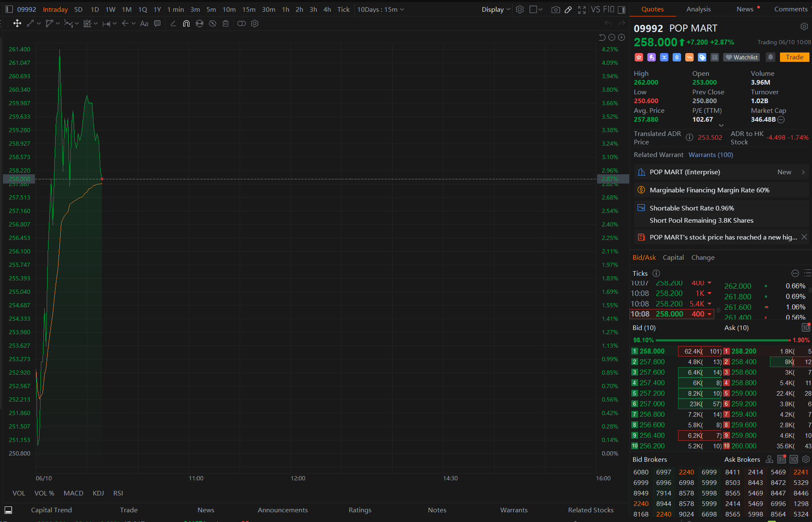Select the 5D timeframe
Screen dimensions: 812x522
coord(78,9)
